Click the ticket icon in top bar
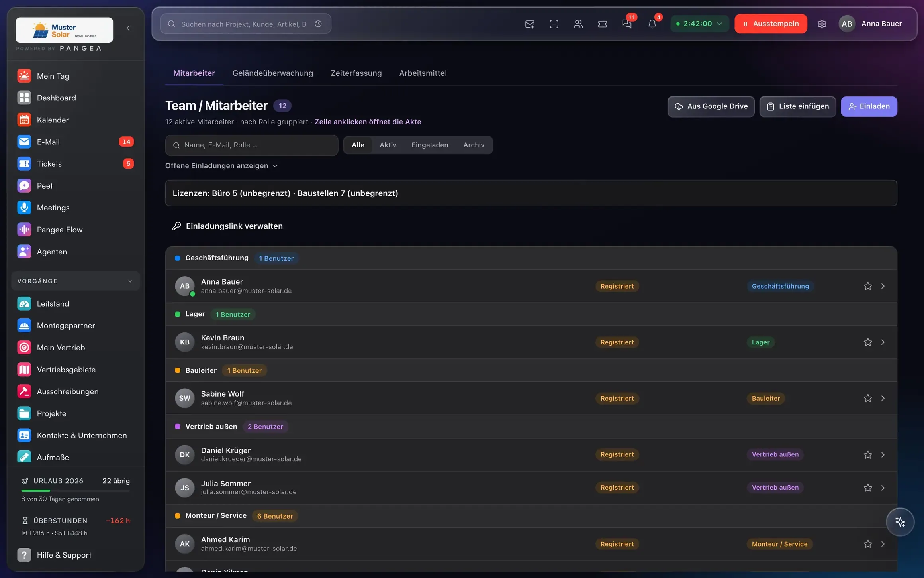Screen dimensions: 924x578 (603, 24)
